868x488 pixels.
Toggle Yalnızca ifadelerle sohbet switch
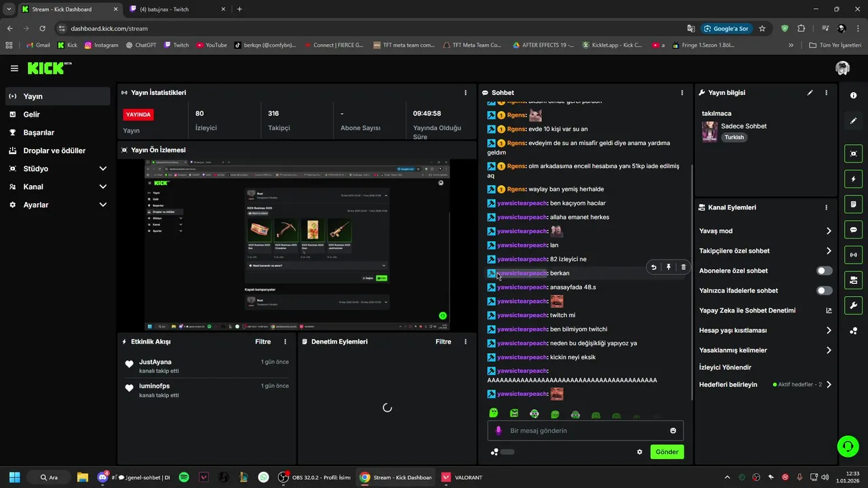[x=824, y=291]
